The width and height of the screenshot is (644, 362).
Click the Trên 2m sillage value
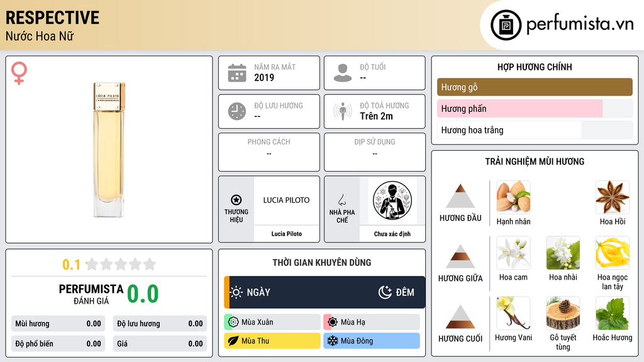[x=376, y=116]
